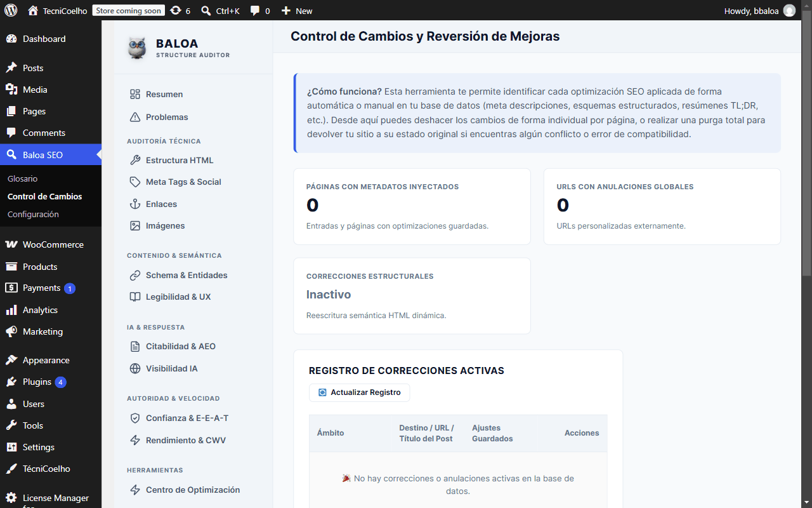Screen dimensions: 812x508
Task: Click the Confianza & E-E-A-T shield icon
Action: (134, 418)
